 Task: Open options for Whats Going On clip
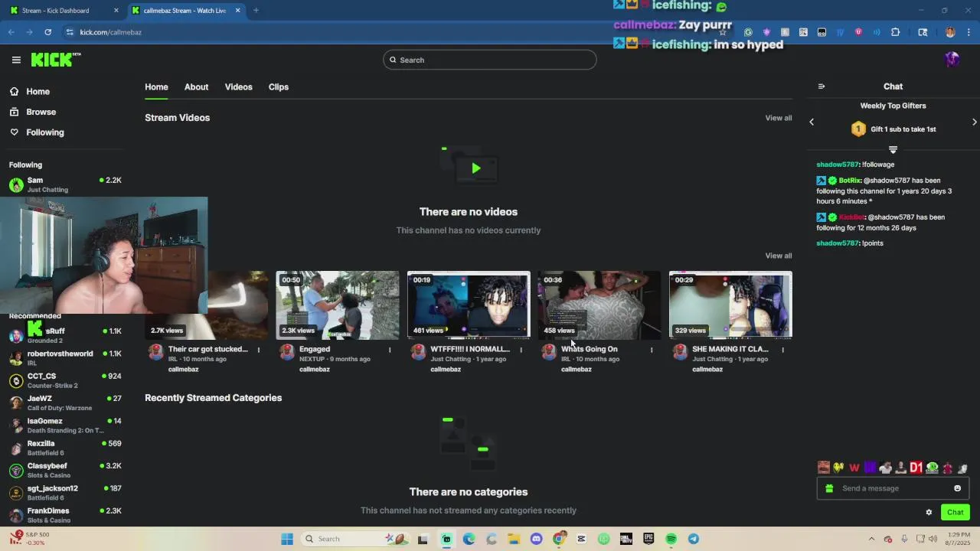click(652, 350)
